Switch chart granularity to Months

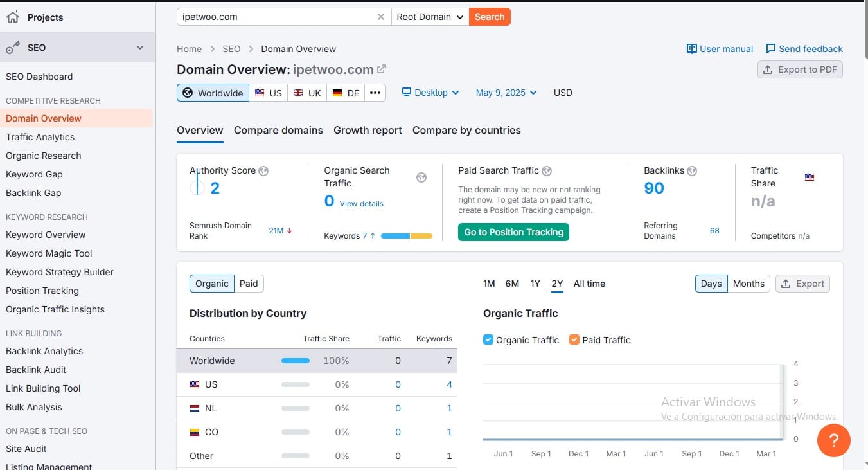pyautogui.click(x=748, y=284)
